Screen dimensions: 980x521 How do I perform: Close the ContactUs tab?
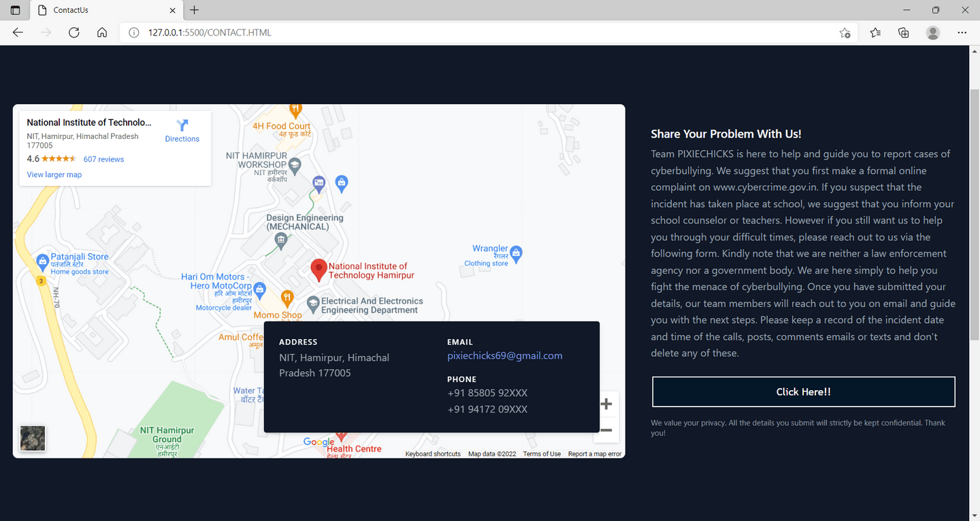coord(173,10)
